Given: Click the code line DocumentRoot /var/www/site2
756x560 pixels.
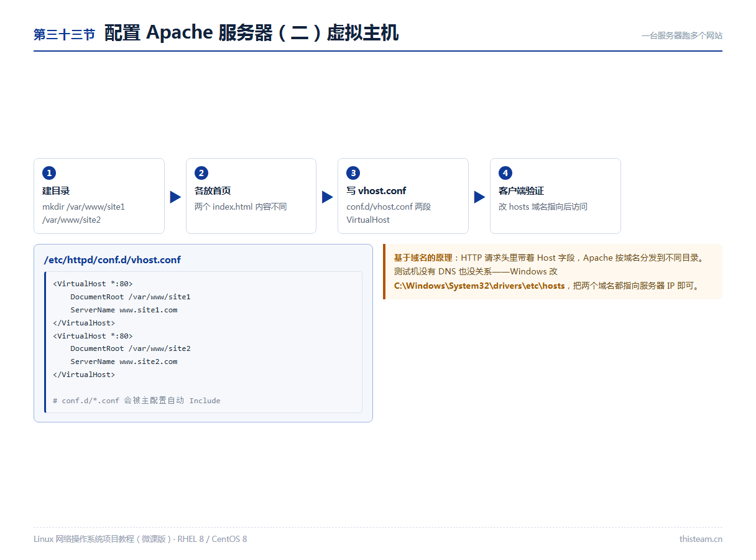Looking at the screenshot, I should [x=131, y=348].
